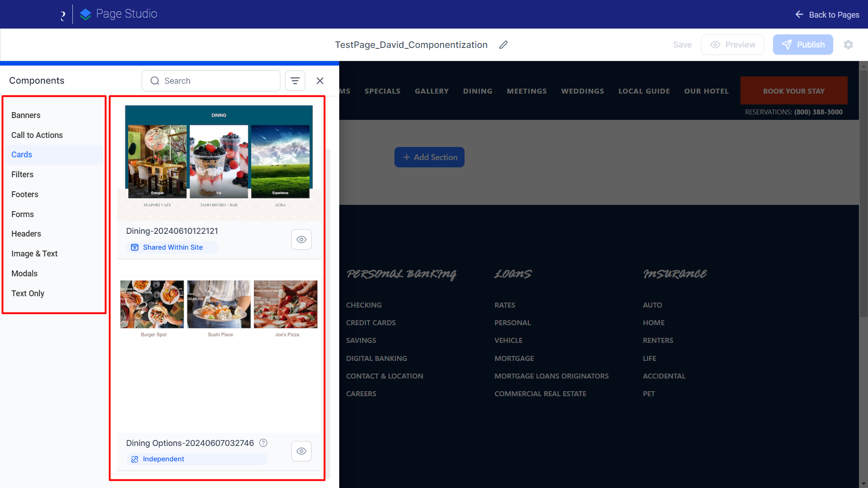Preview Dining-20240610122121 with eye icon

point(301,239)
